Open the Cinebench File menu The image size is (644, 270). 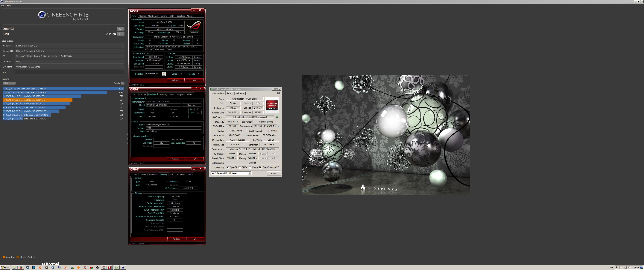pos(3,5)
